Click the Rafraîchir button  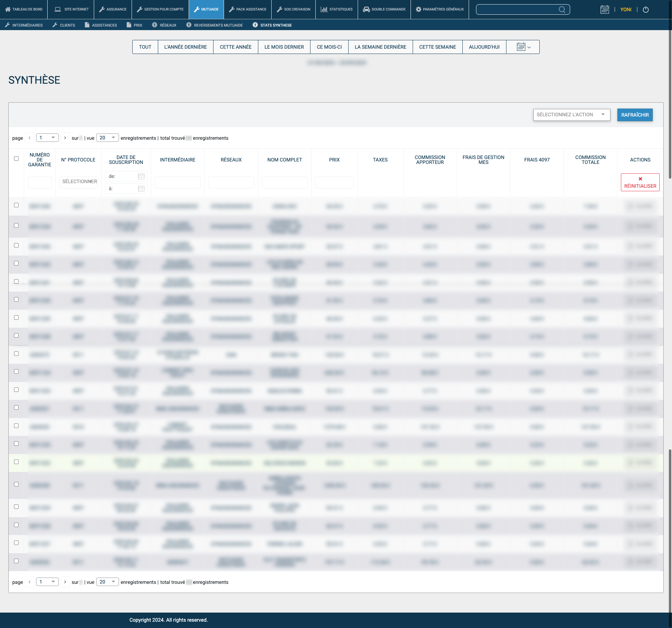click(635, 115)
